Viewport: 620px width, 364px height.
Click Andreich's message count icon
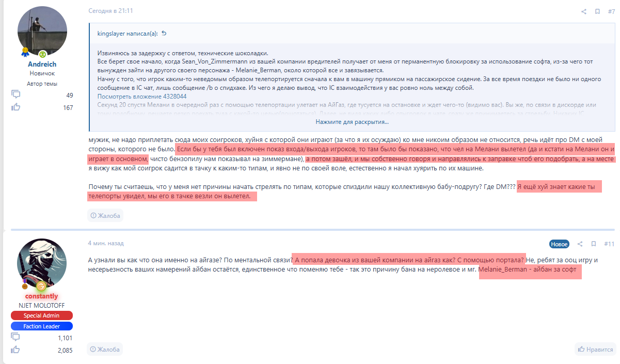15,94
